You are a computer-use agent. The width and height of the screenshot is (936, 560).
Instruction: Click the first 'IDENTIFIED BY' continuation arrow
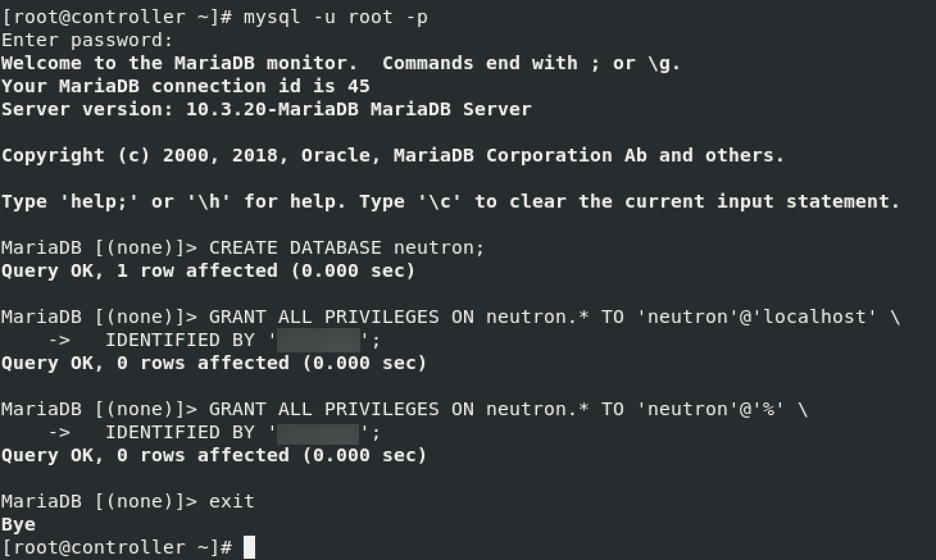click(59, 340)
